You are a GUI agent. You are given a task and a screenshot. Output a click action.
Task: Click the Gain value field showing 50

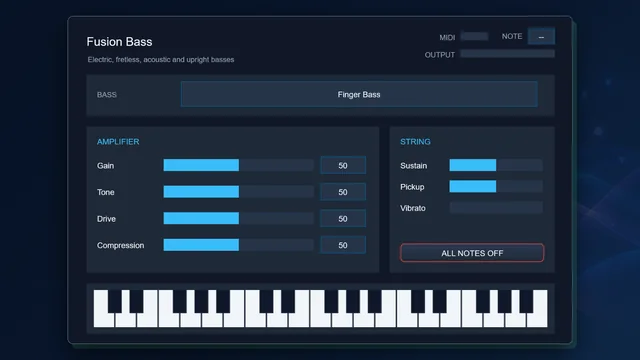343,165
